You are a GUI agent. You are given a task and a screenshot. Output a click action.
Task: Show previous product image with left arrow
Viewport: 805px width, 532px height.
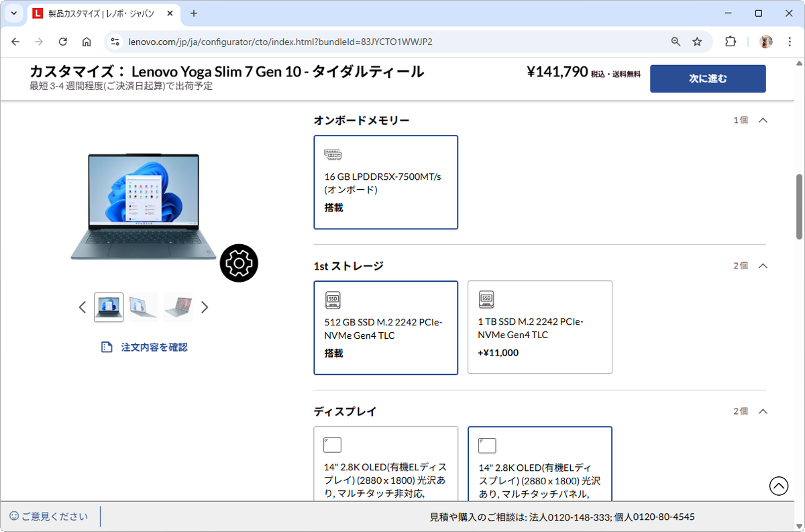click(83, 307)
